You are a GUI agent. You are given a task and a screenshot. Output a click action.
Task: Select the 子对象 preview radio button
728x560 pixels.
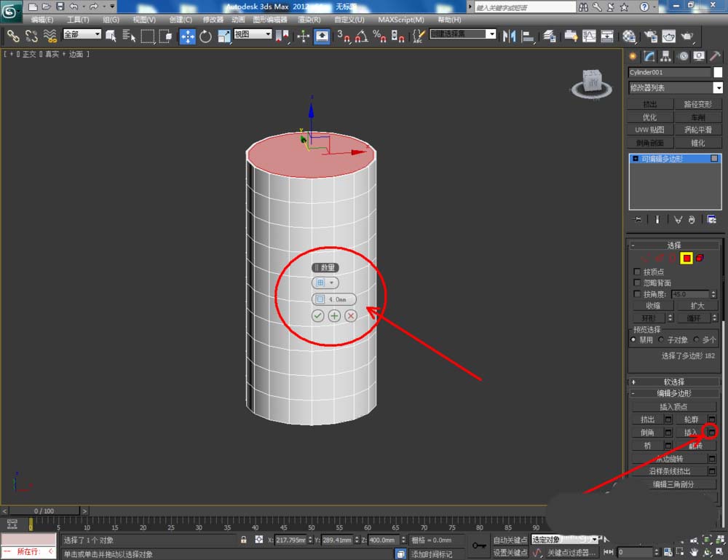pos(661,339)
